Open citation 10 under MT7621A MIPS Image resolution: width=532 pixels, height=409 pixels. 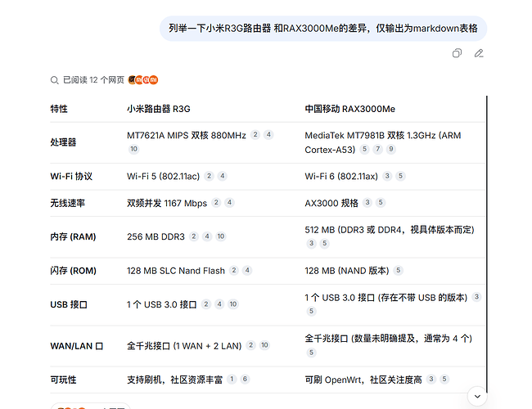pyautogui.click(x=134, y=149)
